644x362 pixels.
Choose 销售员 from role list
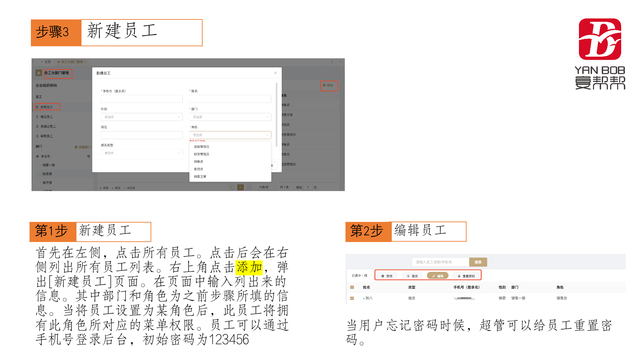coord(199,162)
